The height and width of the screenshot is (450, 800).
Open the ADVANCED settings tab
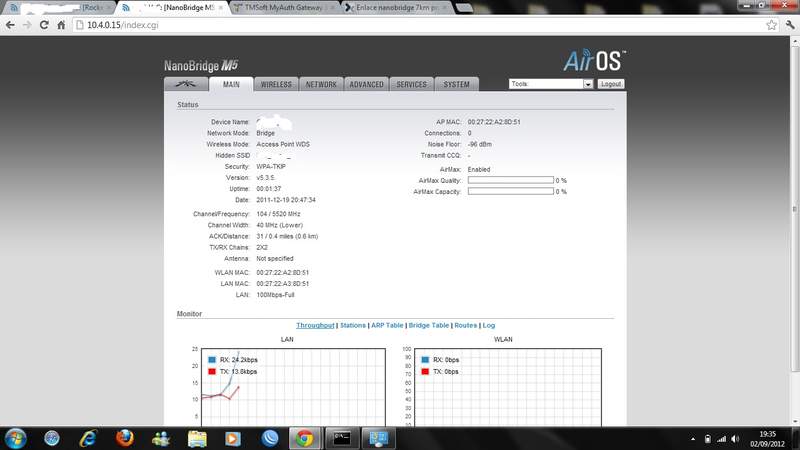(x=366, y=84)
